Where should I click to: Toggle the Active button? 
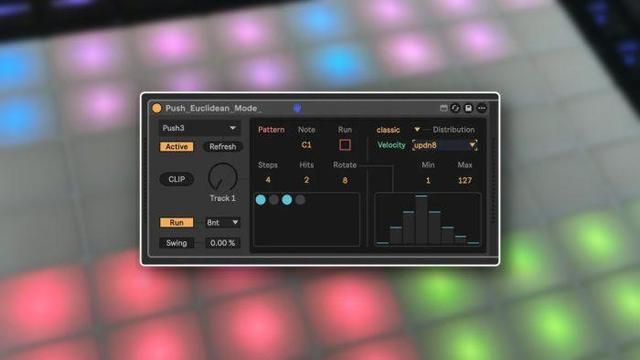coord(177,147)
